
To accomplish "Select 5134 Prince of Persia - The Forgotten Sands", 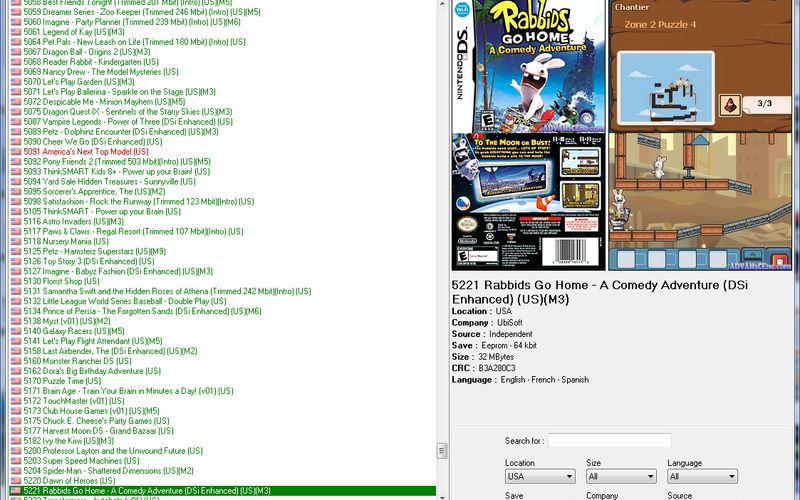I will 118,311.
